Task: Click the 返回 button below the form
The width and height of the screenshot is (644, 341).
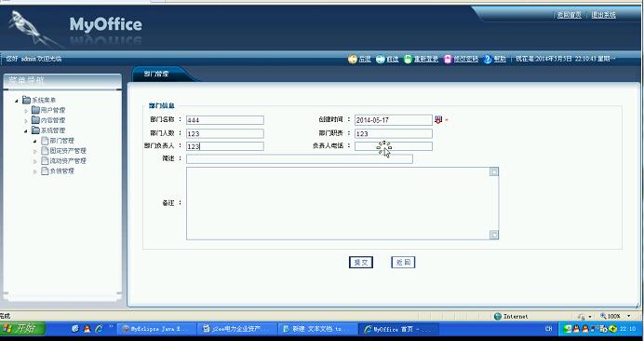Action: (403, 263)
